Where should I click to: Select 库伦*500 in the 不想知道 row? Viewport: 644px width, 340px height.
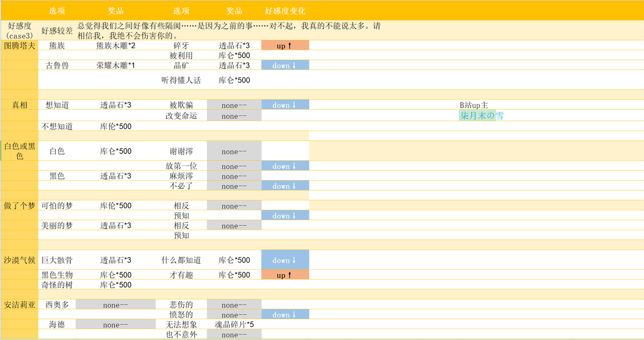pos(116,126)
